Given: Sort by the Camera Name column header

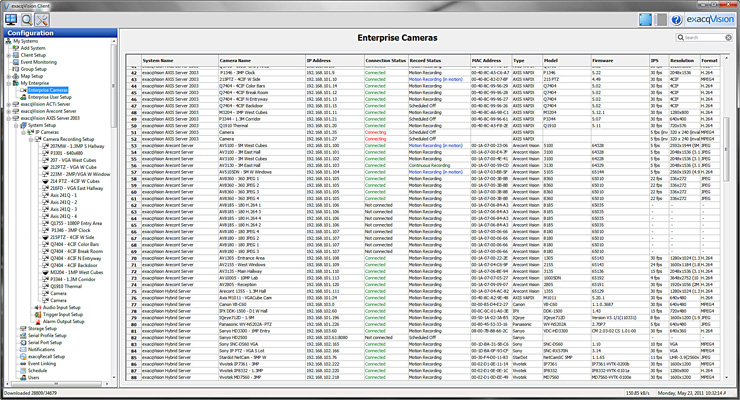Looking at the screenshot, I should [235, 60].
